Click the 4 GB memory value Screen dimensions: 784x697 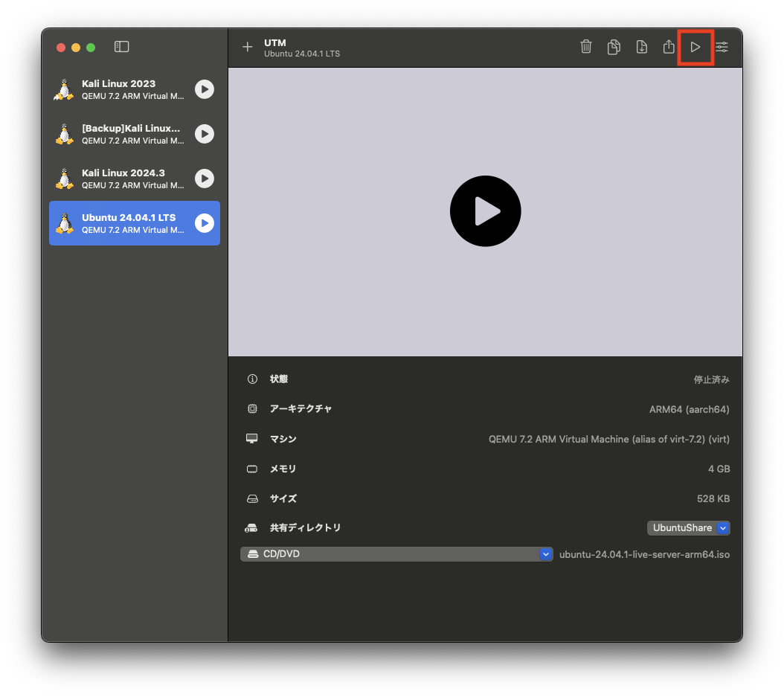pos(719,469)
